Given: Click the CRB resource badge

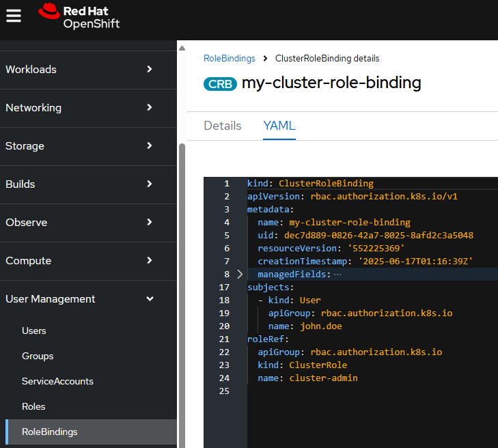Looking at the screenshot, I should click(x=220, y=84).
